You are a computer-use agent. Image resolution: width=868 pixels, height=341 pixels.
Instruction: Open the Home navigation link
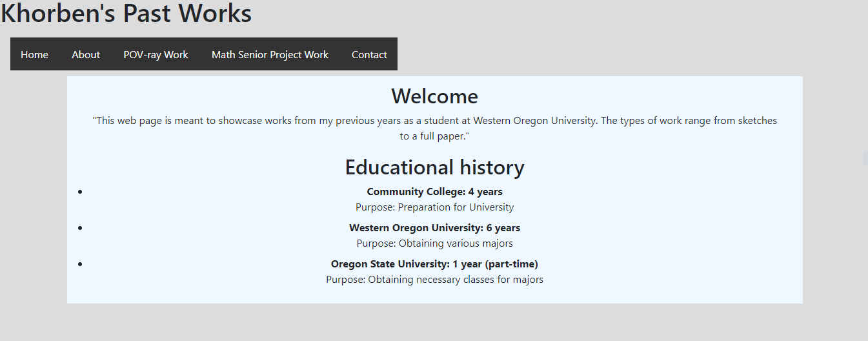(34, 55)
